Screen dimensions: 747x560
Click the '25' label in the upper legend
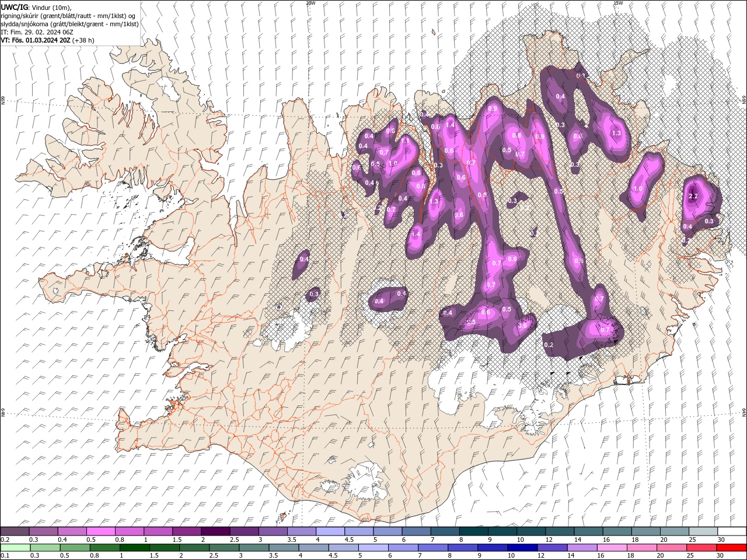point(692,540)
